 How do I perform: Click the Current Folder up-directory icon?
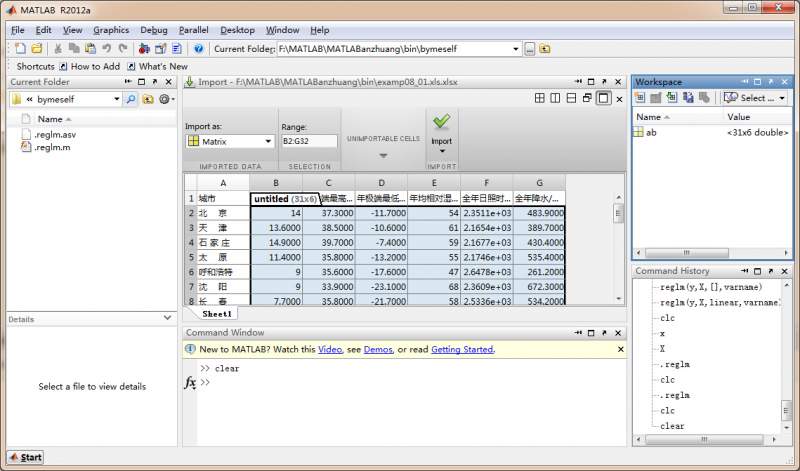[148, 99]
